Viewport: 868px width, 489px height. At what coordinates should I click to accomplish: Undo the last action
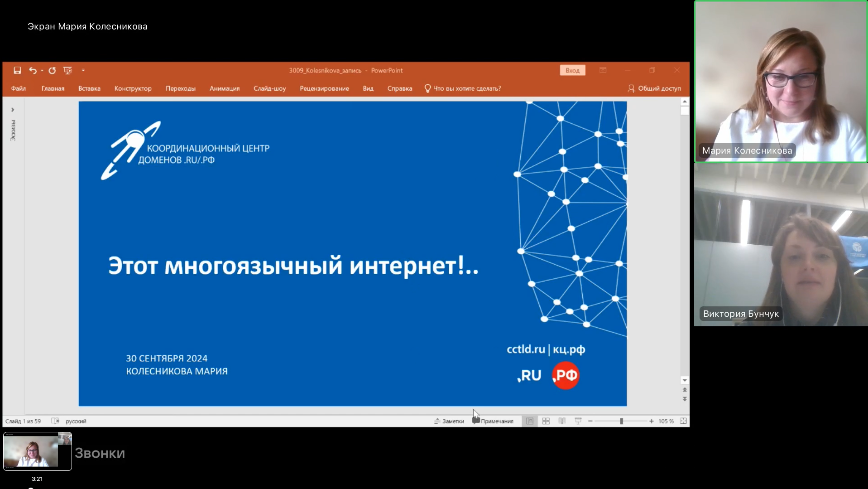pyautogui.click(x=33, y=70)
